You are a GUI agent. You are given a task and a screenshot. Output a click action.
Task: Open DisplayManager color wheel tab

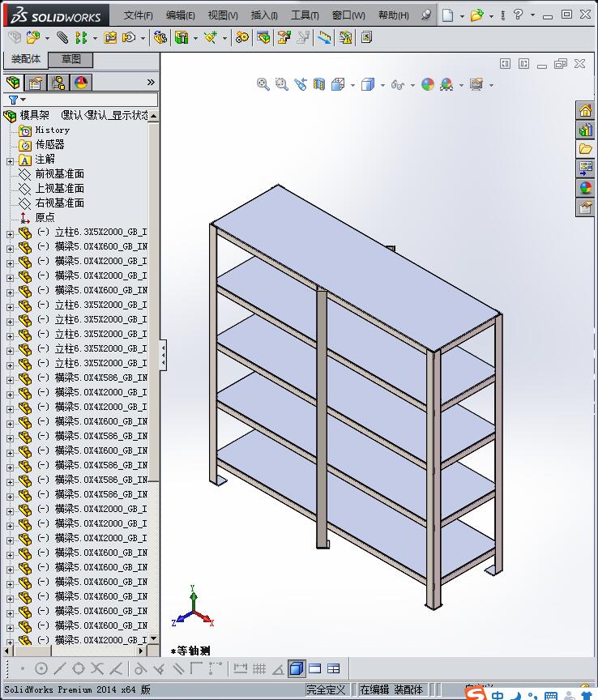tap(81, 83)
